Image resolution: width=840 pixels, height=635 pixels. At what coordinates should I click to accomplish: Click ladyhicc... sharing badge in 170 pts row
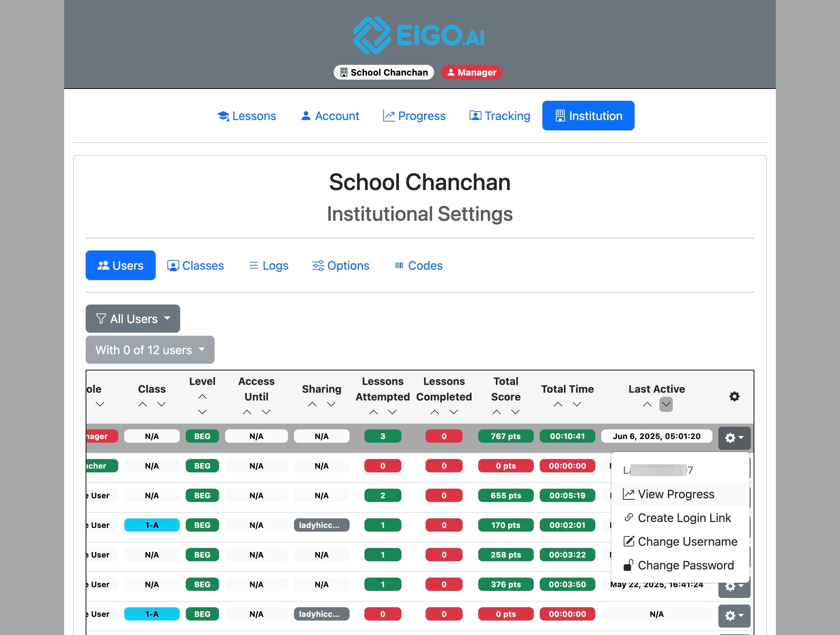(x=322, y=525)
